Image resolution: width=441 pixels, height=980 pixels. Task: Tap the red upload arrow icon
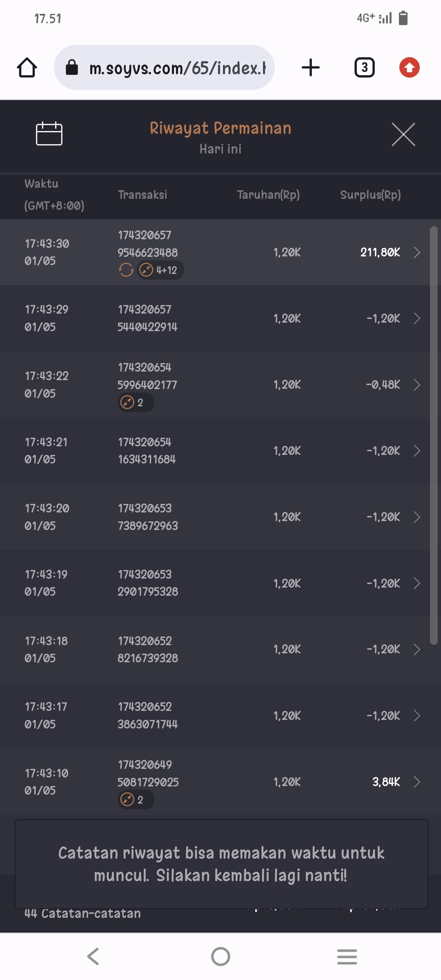click(410, 68)
